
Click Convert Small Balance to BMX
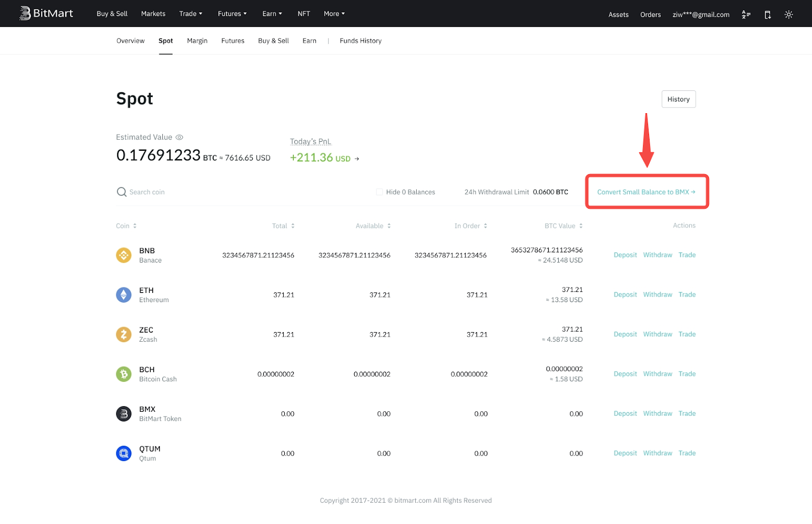click(646, 192)
